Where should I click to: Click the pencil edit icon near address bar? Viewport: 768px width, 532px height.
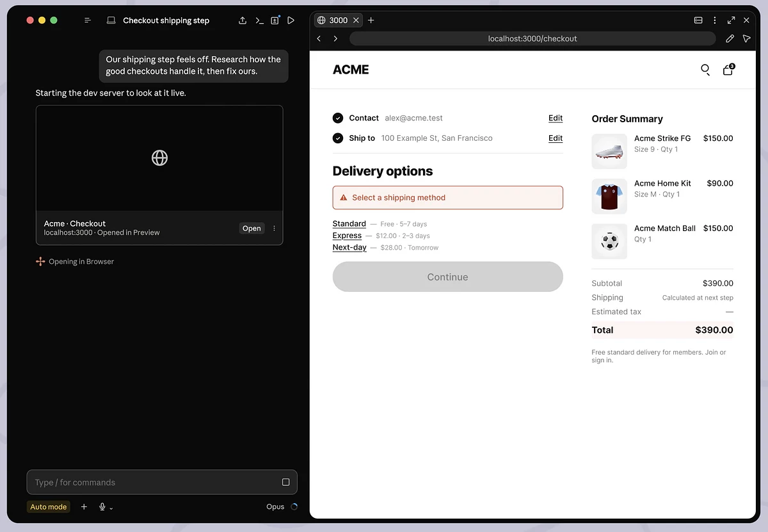pyautogui.click(x=730, y=38)
